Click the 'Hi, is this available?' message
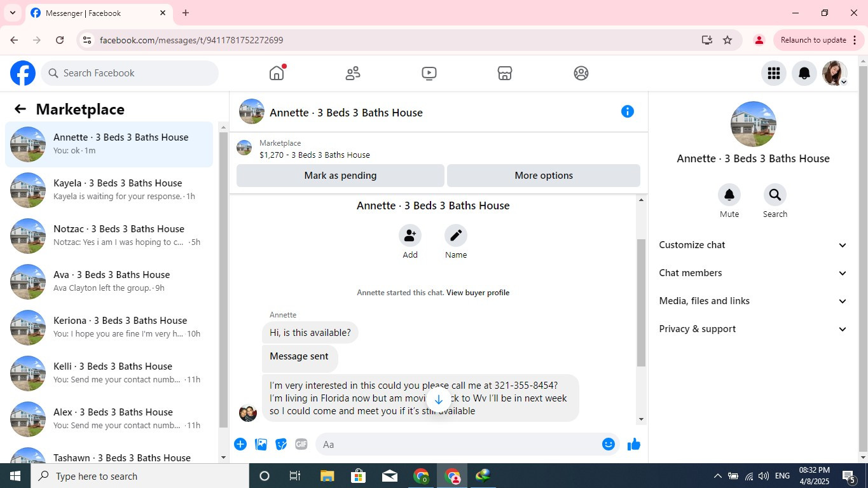Image resolution: width=868 pixels, height=488 pixels. [x=310, y=333]
